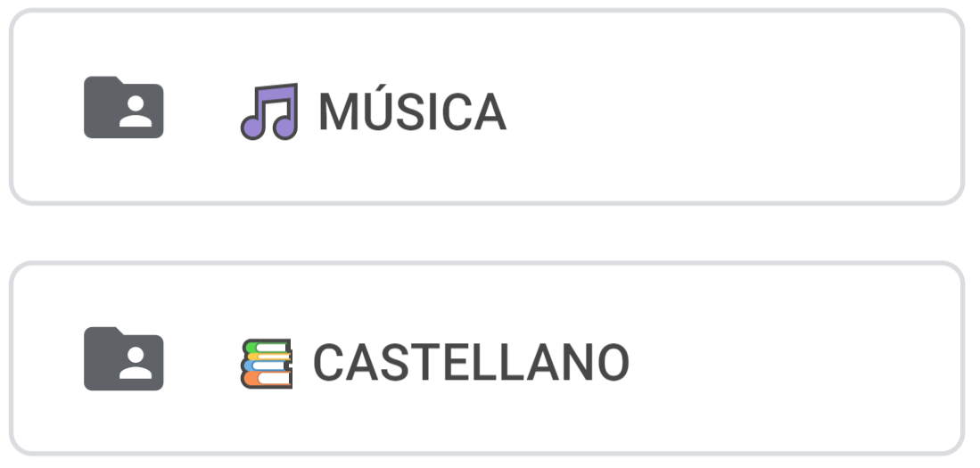Select the CASTELLANO text label

471,364
